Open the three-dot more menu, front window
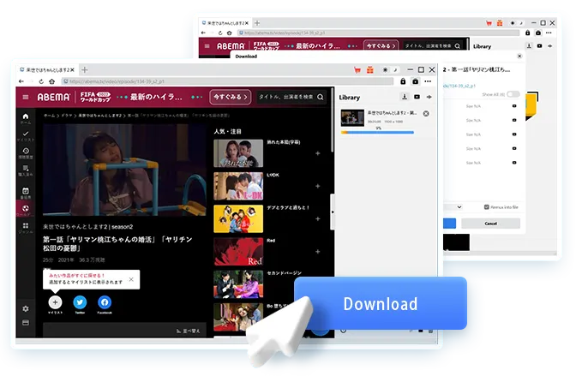This screenshot has height=376, width=588. [428, 81]
